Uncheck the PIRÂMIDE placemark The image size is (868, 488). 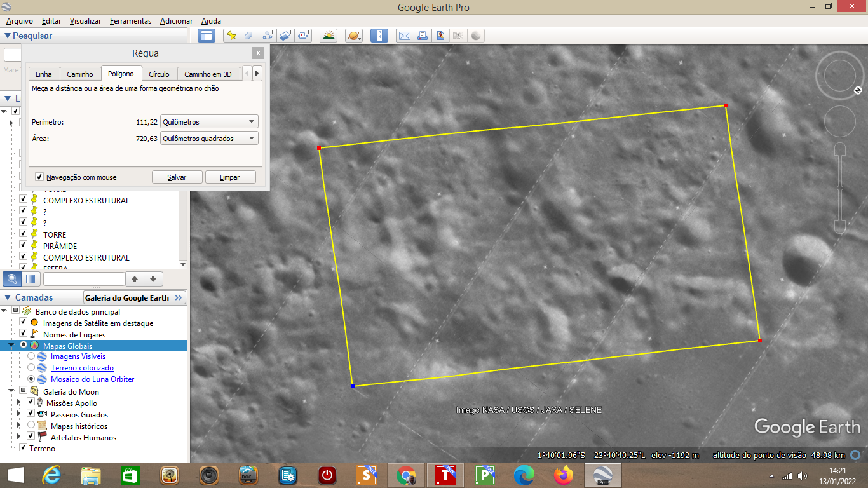23,246
